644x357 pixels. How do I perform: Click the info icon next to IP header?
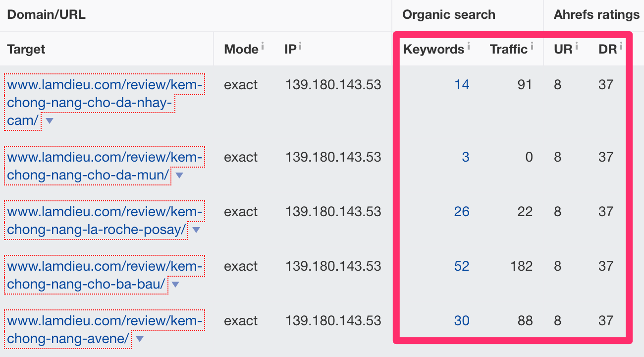300,46
